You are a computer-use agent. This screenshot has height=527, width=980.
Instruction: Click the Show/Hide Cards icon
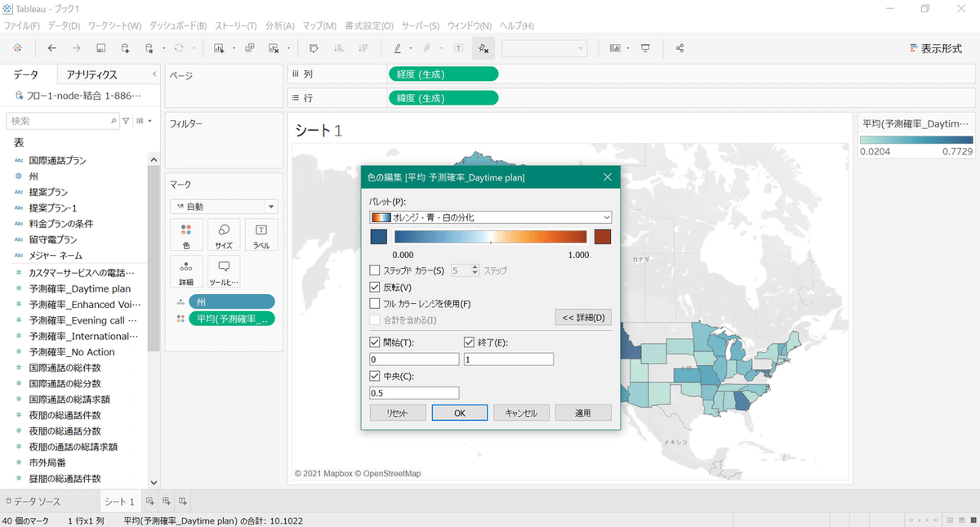(615, 48)
